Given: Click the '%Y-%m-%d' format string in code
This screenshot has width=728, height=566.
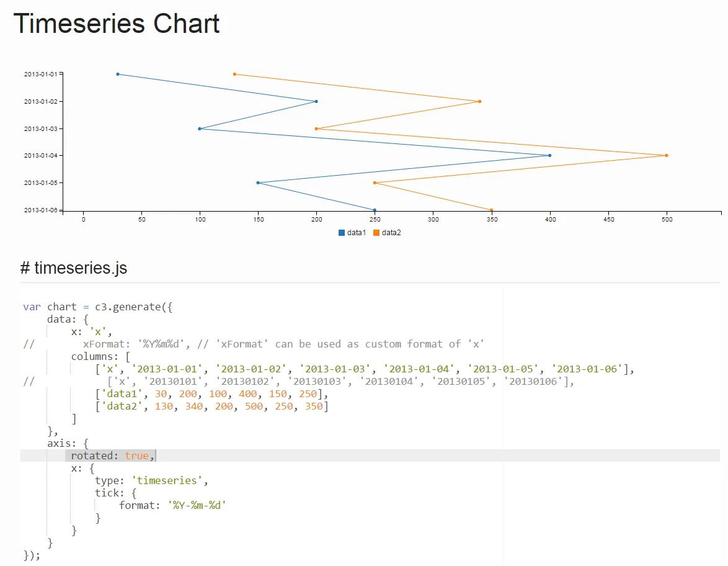Looking at the screenshot, I should (197, 505).
